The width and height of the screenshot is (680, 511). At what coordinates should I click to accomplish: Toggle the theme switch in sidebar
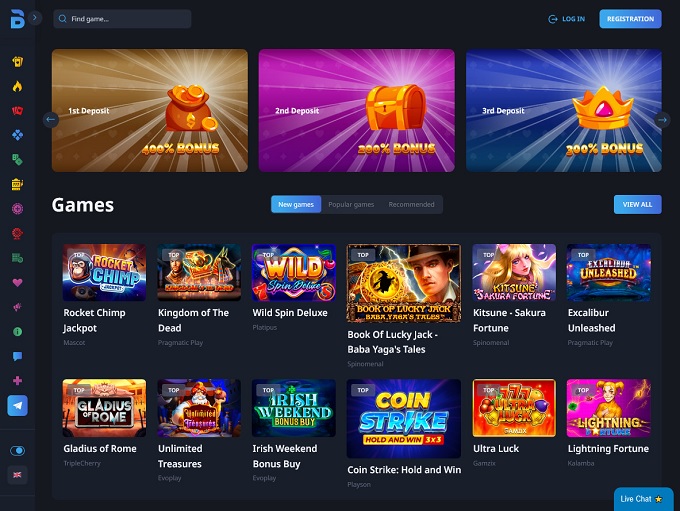pos(17,451)
